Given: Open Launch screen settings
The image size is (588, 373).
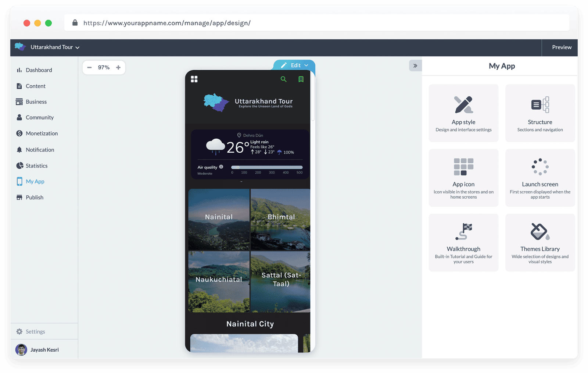Looking at the screenshot, I should tap(540, 178).
